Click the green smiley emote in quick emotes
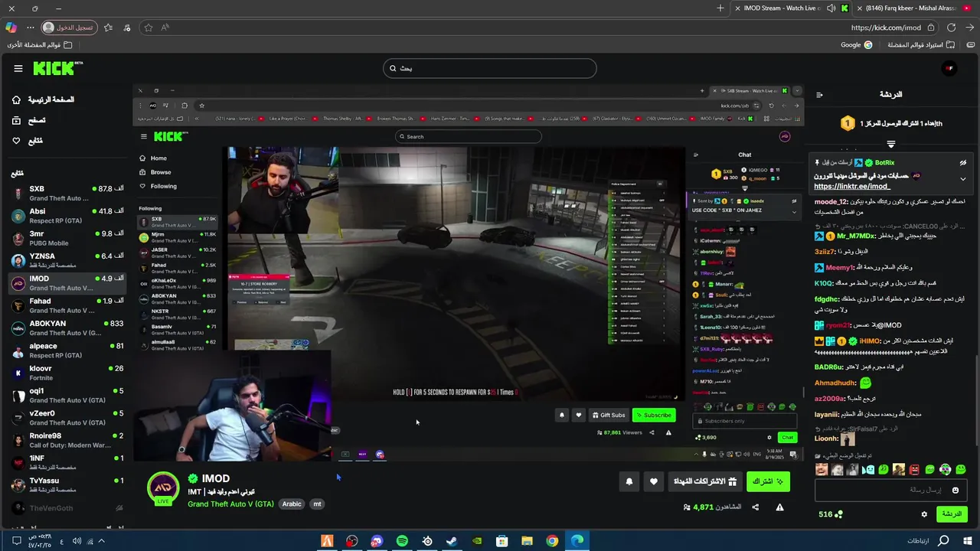This screenshot has height=551, width=980. pyautogui.click(x=961, y=469)
